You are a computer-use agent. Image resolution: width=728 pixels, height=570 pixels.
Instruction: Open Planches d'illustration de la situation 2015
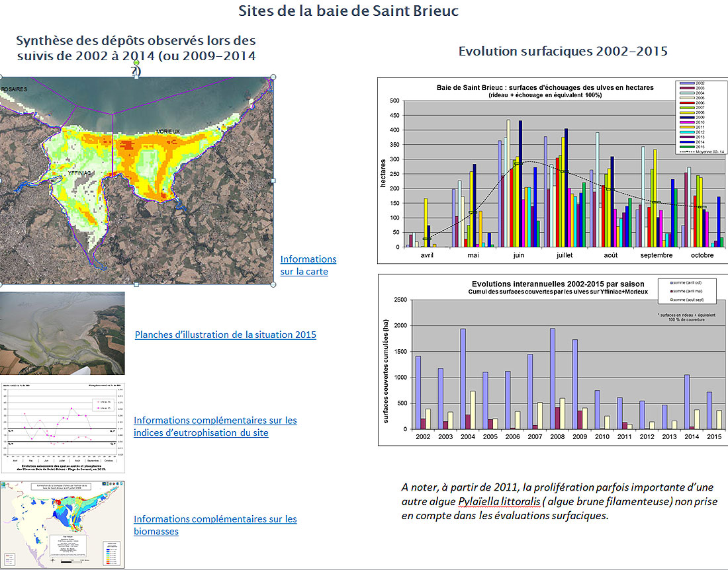coord(226,335)
